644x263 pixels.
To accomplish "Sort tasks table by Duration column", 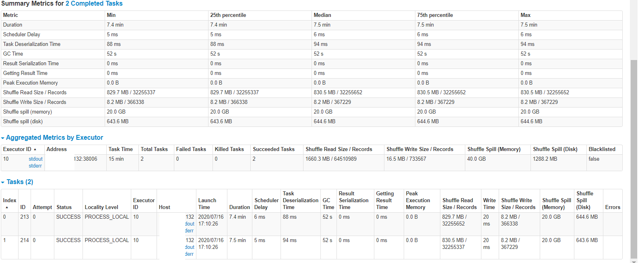I will pos(239,207).
